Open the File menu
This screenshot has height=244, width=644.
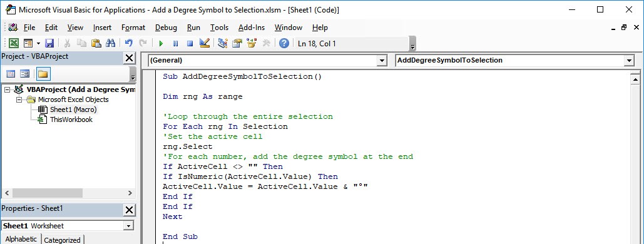[x=29, y=28]
